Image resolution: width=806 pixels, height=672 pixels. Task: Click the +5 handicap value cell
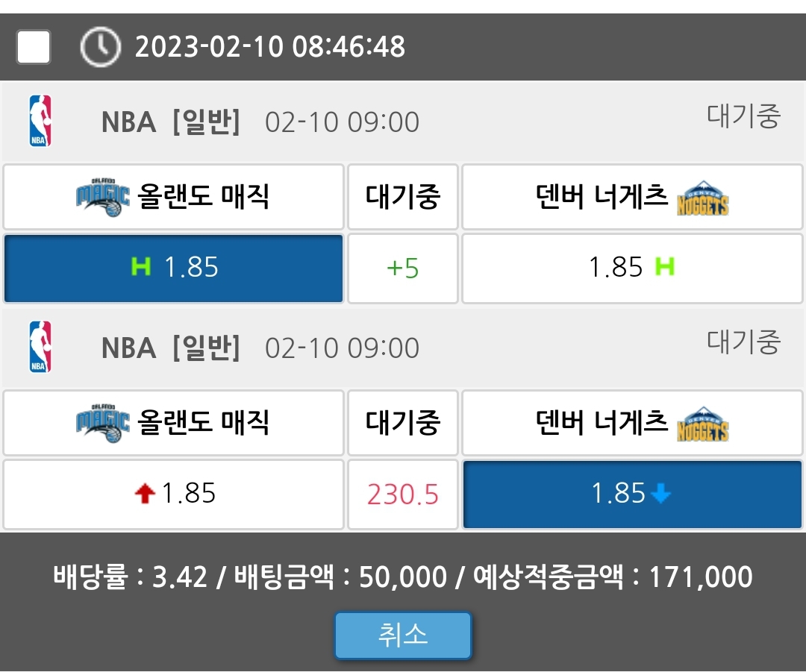point(403,268)
